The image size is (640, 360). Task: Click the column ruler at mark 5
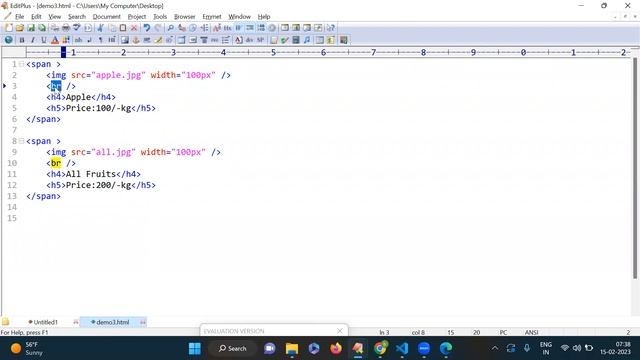point(273,52)
